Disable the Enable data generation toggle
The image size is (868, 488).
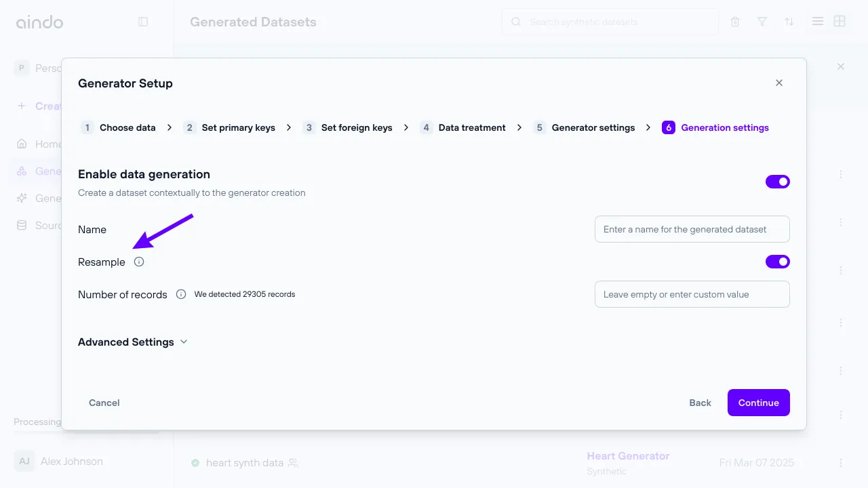point(777,182)
